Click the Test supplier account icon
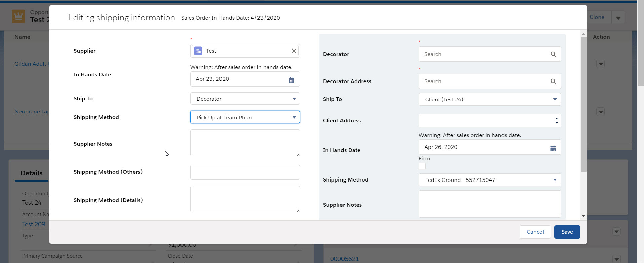The image size is (644, 263). click(x=198, y=51)
